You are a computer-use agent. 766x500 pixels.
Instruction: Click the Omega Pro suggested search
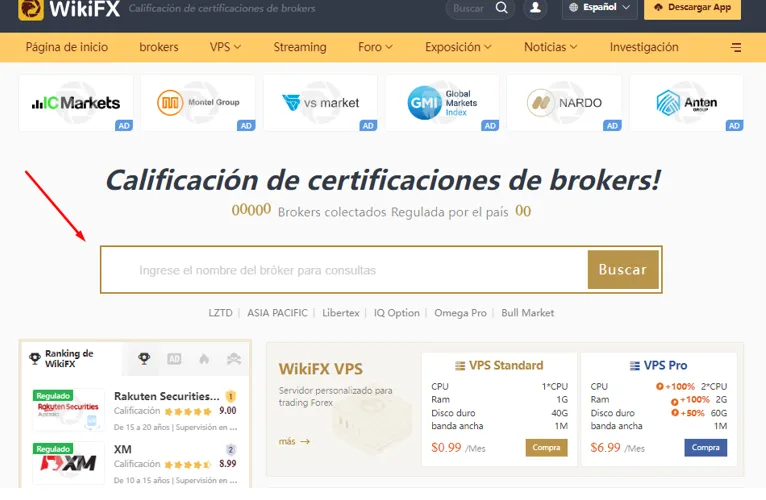click(460, 313)
